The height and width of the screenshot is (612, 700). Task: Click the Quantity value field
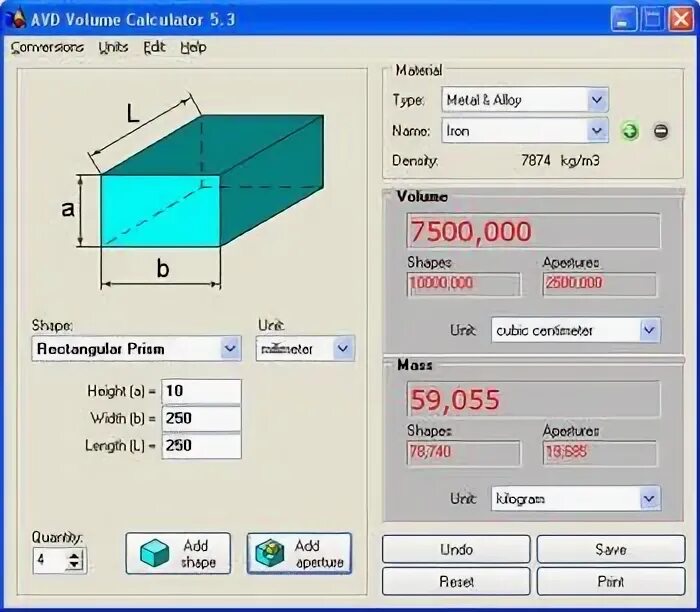[50, 560]
